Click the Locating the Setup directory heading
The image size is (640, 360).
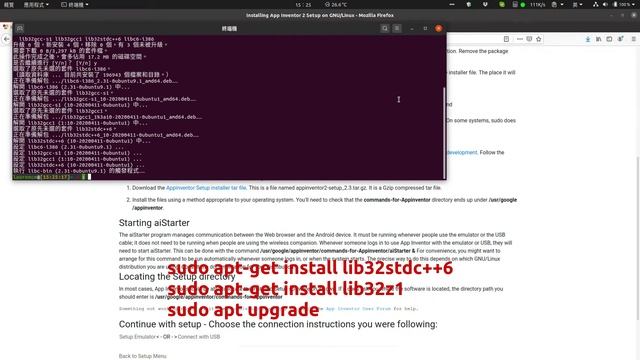click(177, 276)
